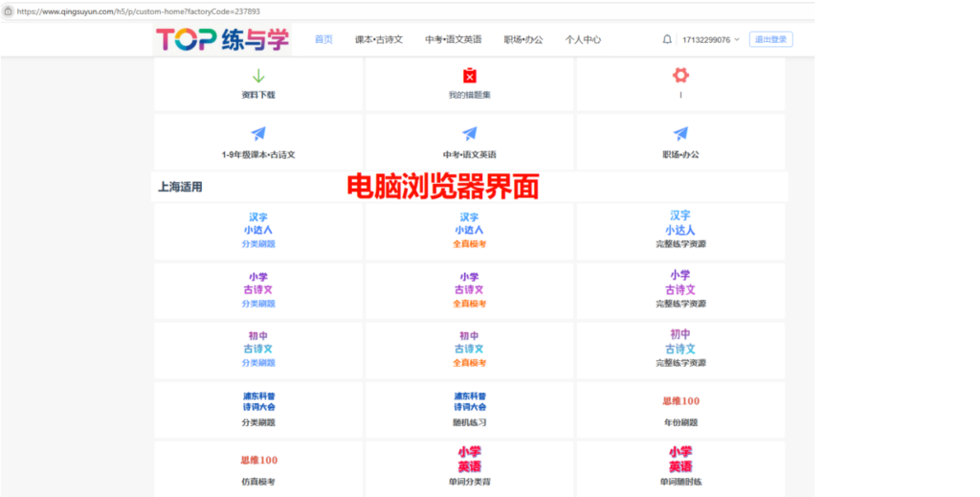Screen dimensions: 980x497
Task: Click the browser address bar URL
Action: [138, 11]
